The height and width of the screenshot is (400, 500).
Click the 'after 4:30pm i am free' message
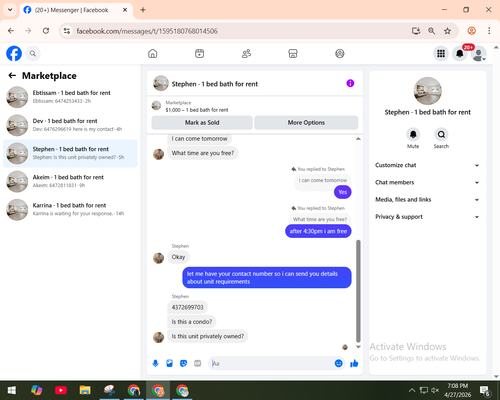(x=318, y=231)
